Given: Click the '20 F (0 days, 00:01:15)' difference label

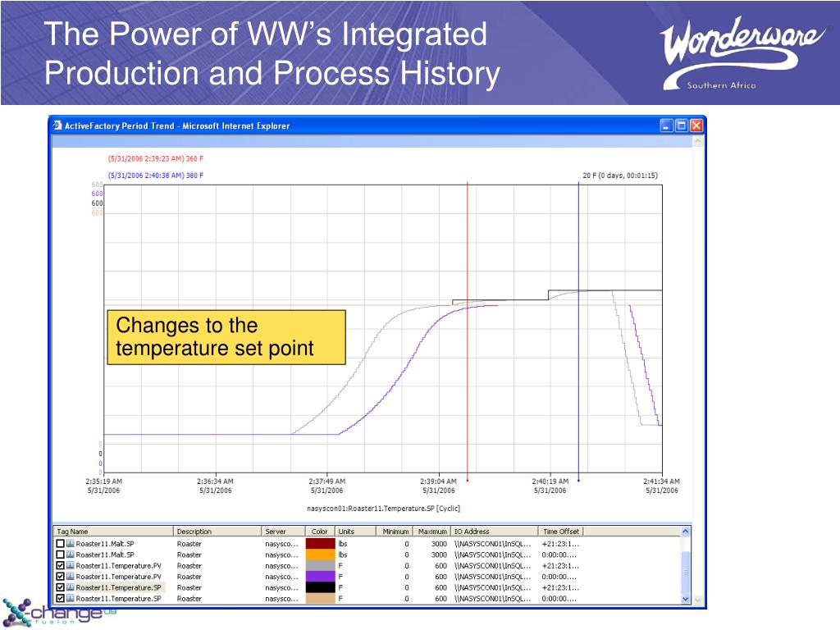Looking at the screenshot, I should (620, 176).
